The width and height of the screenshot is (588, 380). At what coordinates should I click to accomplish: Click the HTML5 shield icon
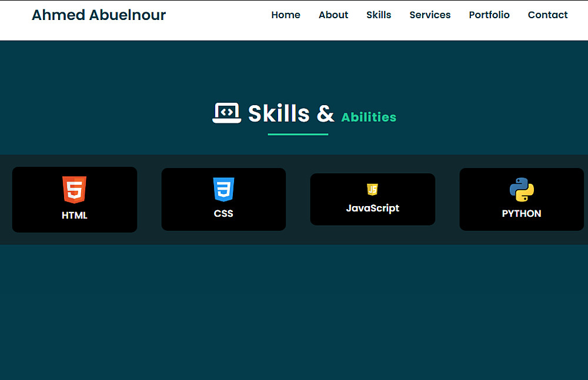[x=74, y=190]
